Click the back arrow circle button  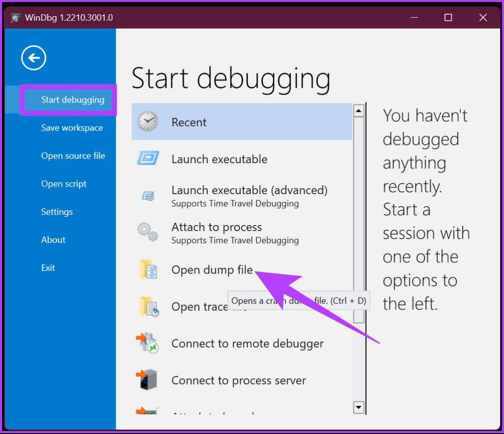tap(33, 58)
